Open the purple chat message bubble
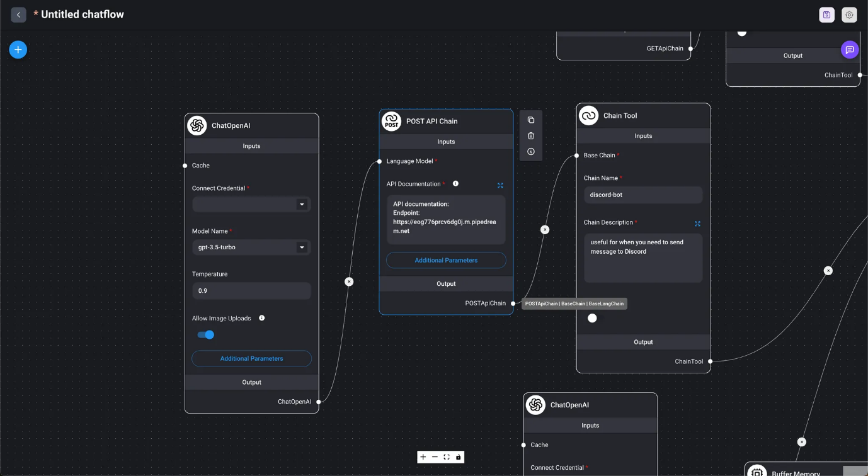The height and width of the screenshot is (476, 868). pos(850,50)
